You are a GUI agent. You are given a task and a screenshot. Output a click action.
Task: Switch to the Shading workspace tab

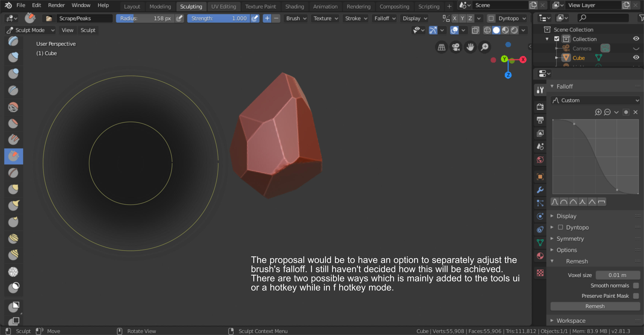tap(295, 6)
